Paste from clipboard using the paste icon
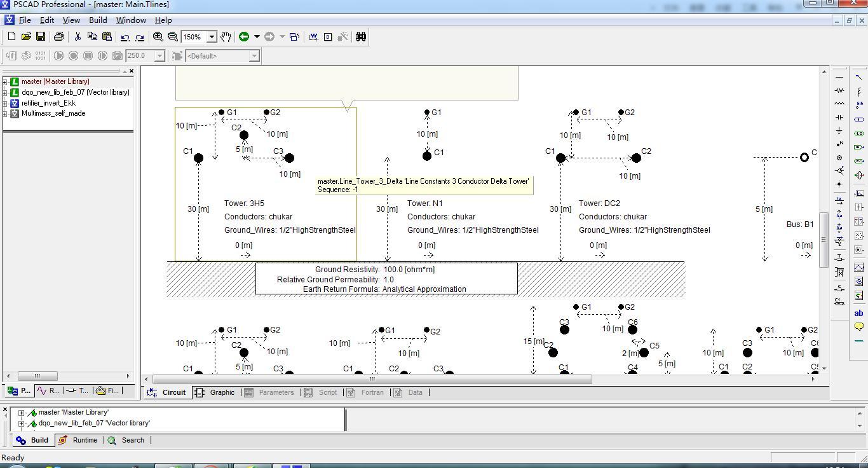 tap(107, 37)
